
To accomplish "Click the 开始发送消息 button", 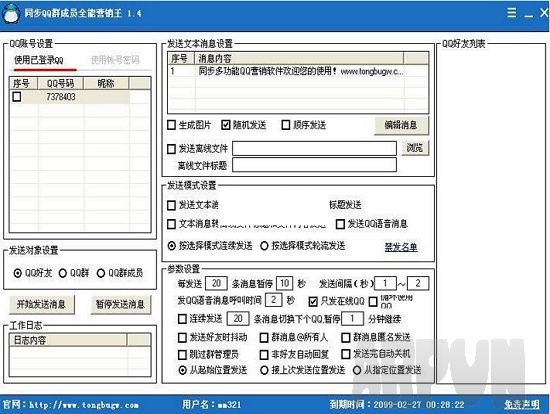I will coord(41,304).
